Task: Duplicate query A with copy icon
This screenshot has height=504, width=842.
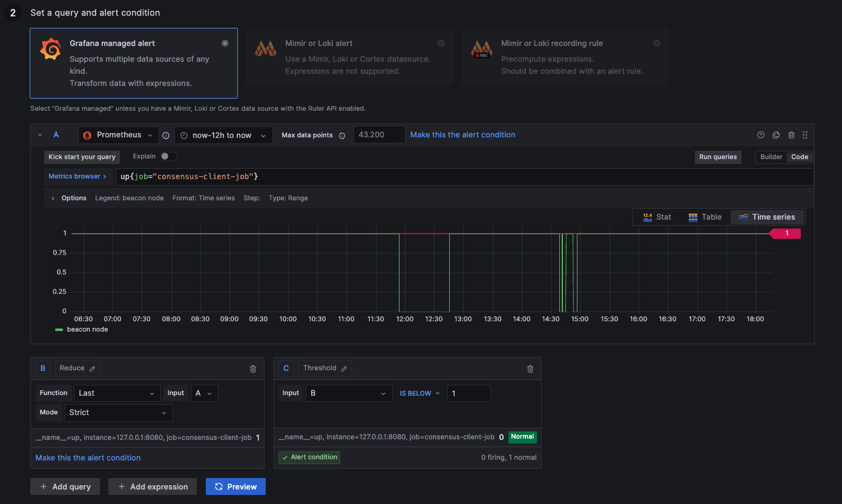Action: pos(777,135)
